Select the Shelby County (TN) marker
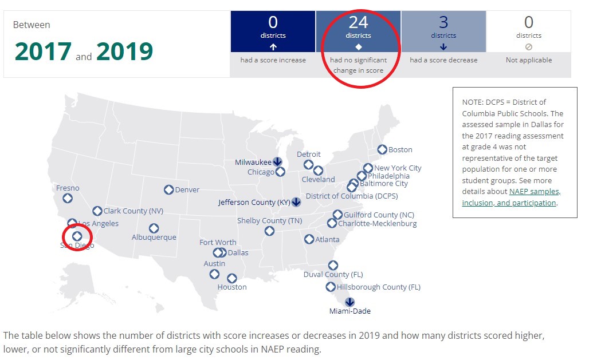 point(269,231)
